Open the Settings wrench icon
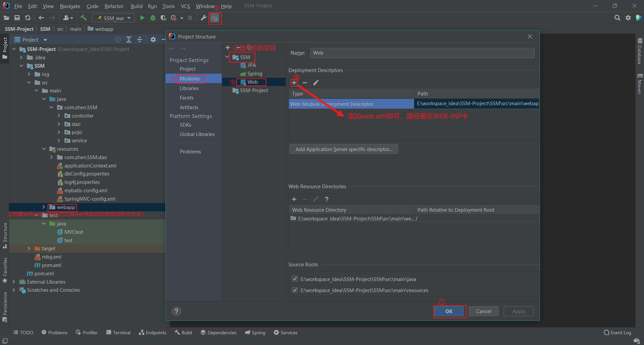644x345 pixels. (x=204, y=18)
